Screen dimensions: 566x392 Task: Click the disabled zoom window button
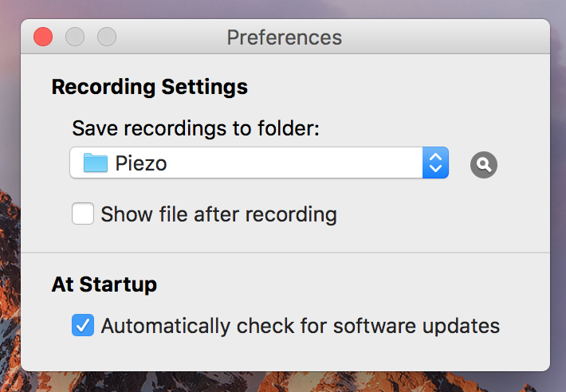(x=107, y=37)
